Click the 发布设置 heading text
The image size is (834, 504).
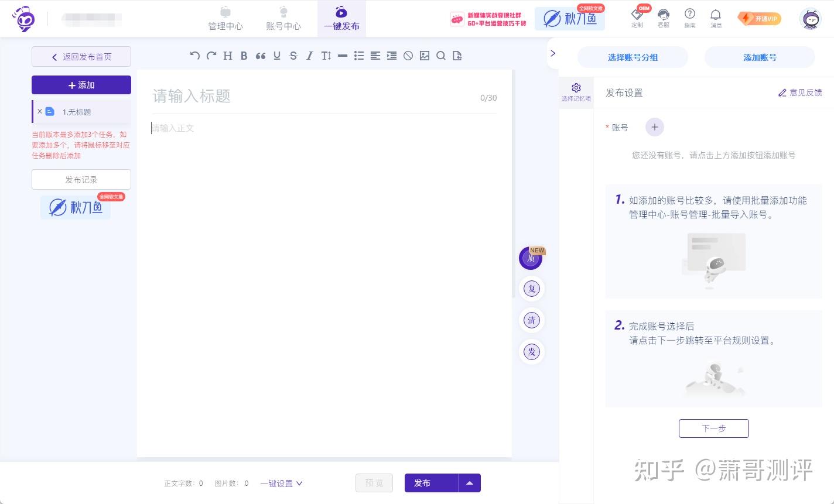point(624,92)
